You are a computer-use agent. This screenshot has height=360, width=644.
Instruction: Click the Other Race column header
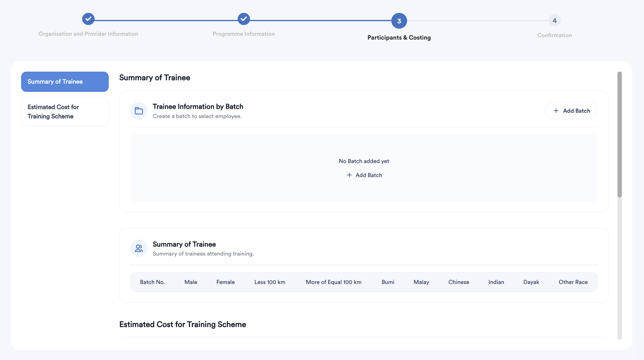(573, 282)
